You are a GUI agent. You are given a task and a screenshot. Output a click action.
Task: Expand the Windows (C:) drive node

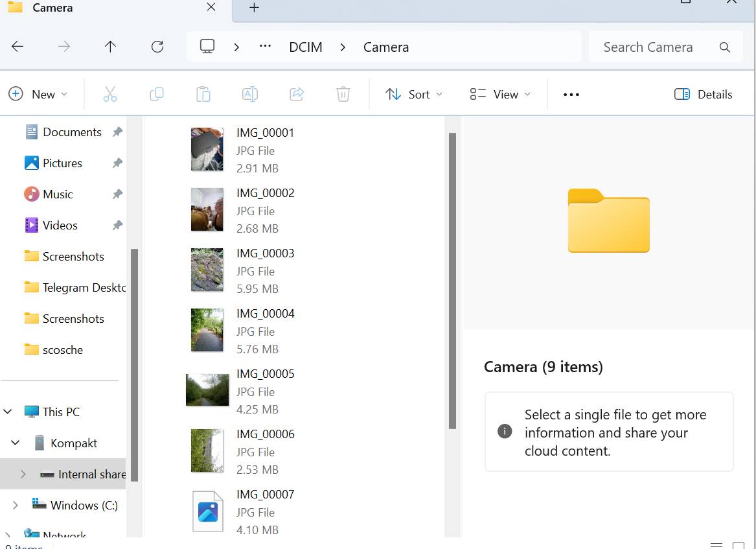coord(16,505)
